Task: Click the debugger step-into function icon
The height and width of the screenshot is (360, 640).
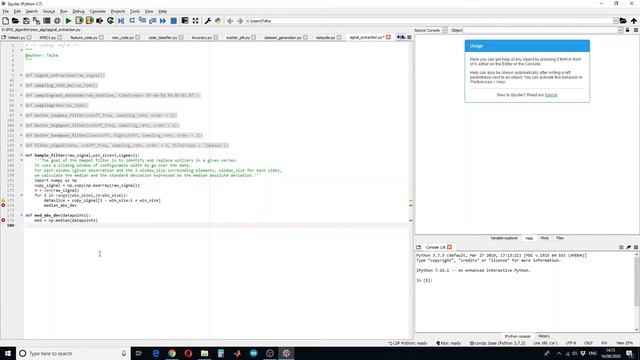Action: (x=142, y=21)
